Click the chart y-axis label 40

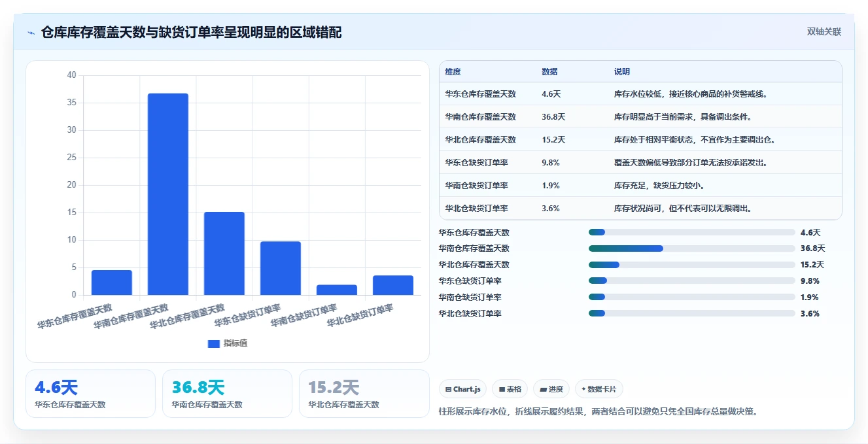pyautogui.click(x=71, y=75)
